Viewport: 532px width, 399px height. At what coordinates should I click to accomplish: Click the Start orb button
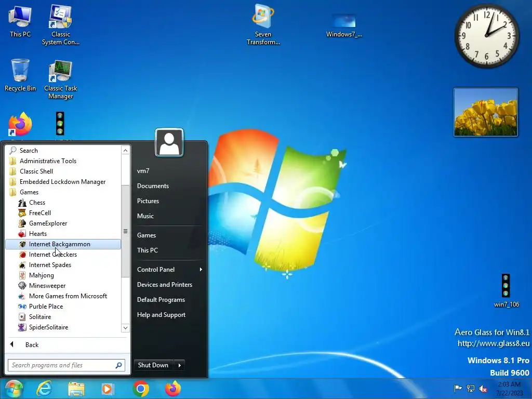pos(14,389)
